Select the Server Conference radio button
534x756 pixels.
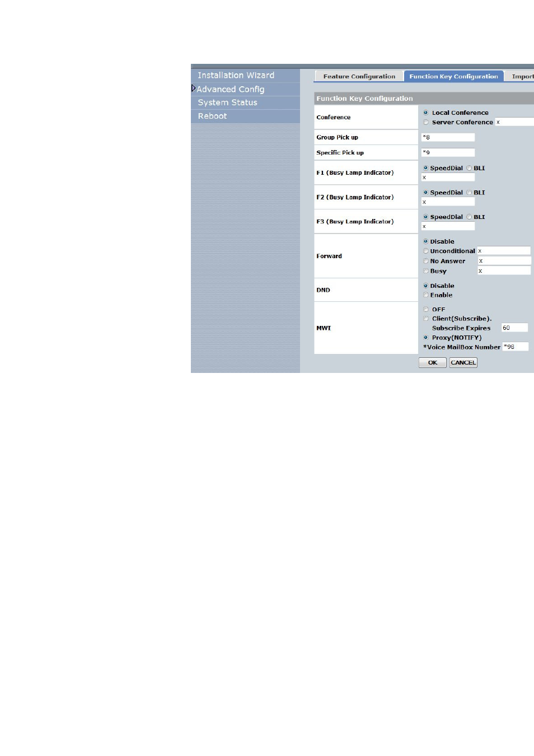click(x=426, y=122)
